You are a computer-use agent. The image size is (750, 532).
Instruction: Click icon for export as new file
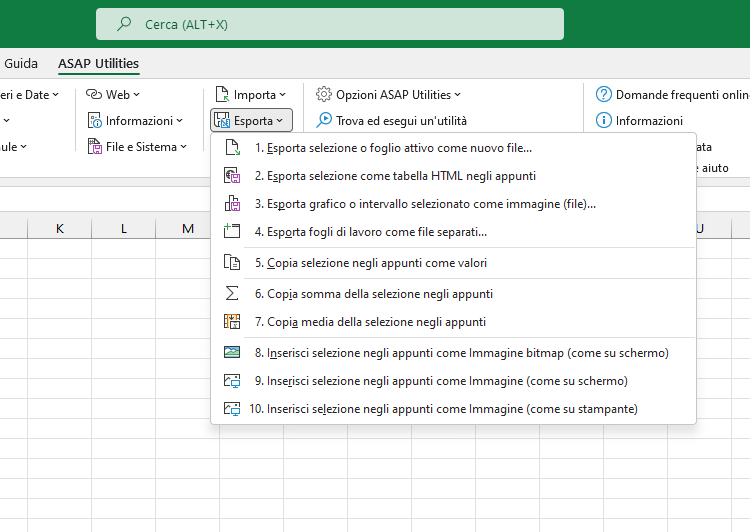232,147
